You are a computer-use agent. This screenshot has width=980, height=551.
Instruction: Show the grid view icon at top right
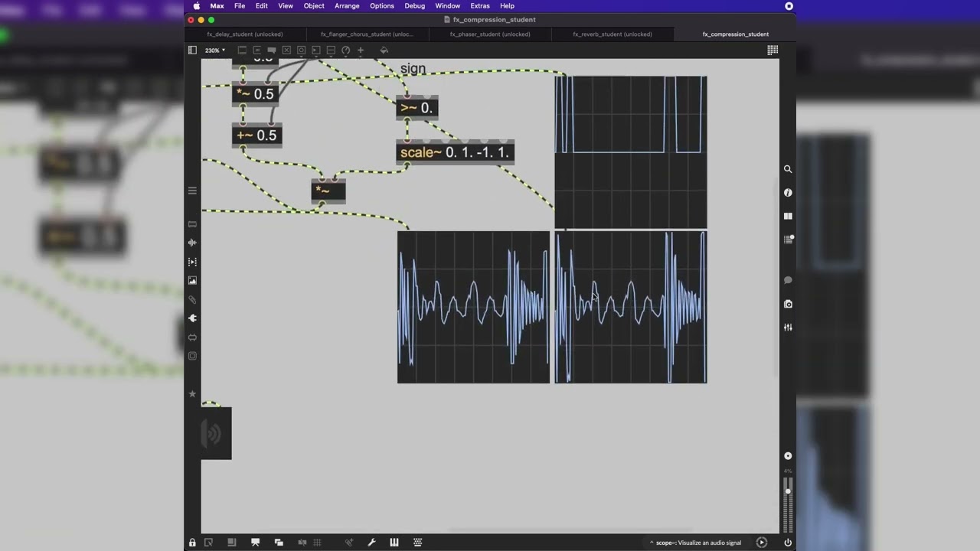point(773,51)
